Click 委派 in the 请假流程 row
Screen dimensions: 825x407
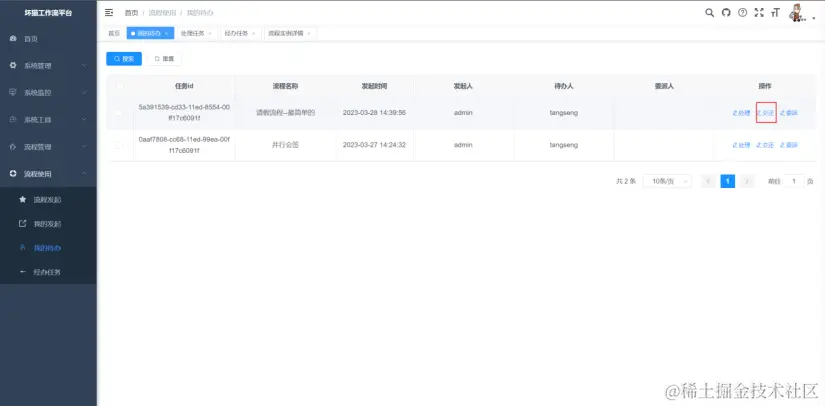[x=789, y=113]
